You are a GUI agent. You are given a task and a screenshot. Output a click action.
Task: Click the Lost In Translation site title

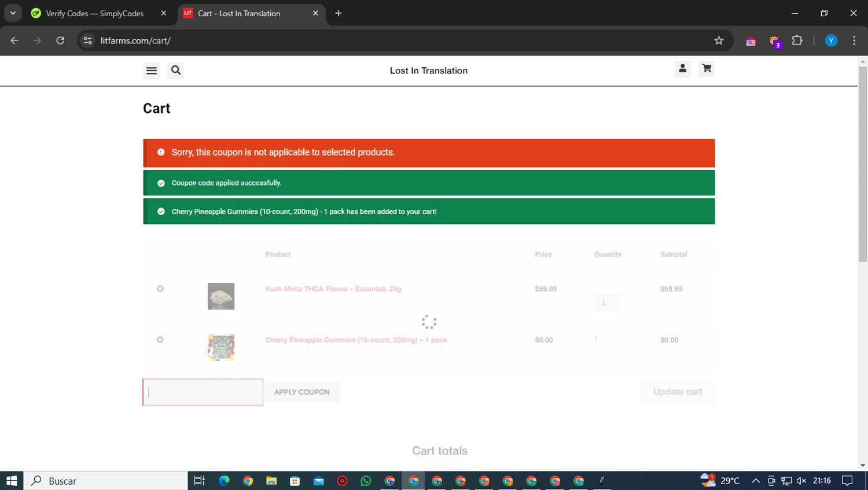429,71
